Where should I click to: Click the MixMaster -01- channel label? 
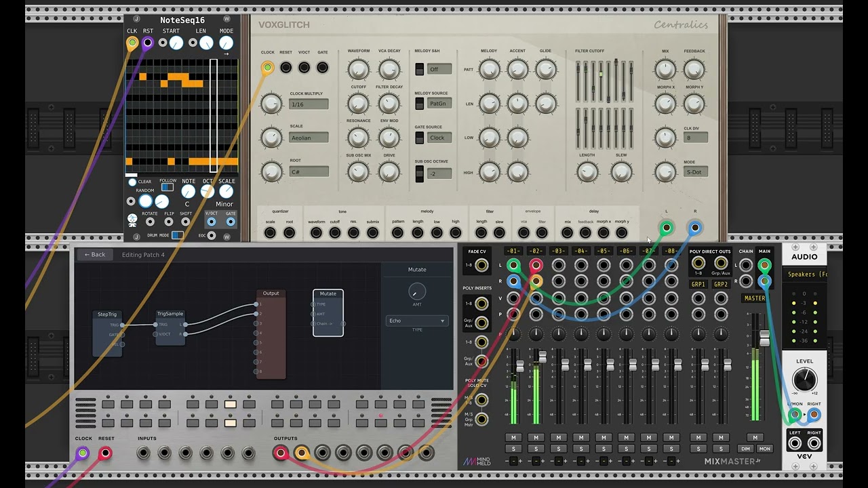[513, 251]
